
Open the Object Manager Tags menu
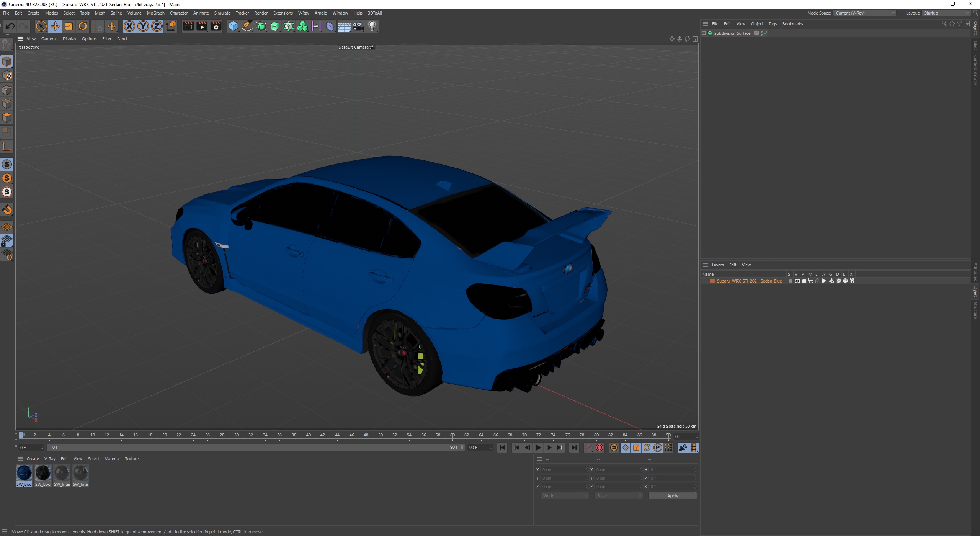click(773, 24)
